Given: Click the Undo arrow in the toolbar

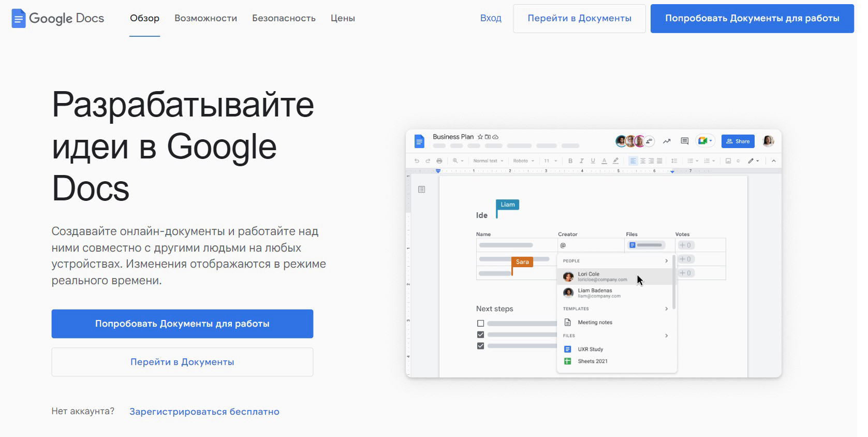Looking at the screenshot, I should 417,161.
